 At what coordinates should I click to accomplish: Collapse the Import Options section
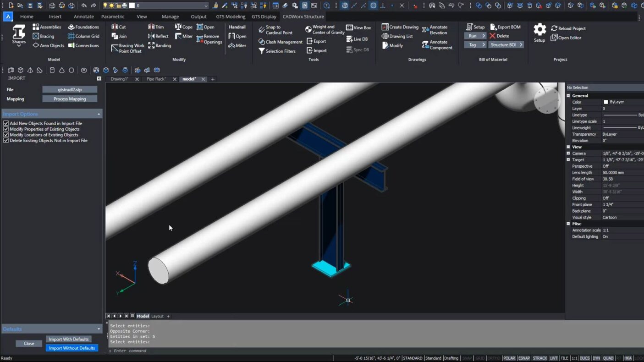(x=99, y=114)
